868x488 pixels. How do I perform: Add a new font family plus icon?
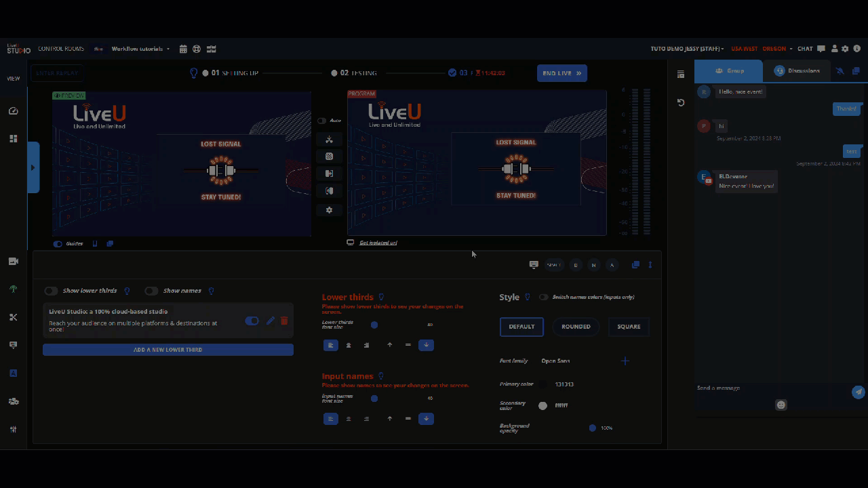point(625,361)
